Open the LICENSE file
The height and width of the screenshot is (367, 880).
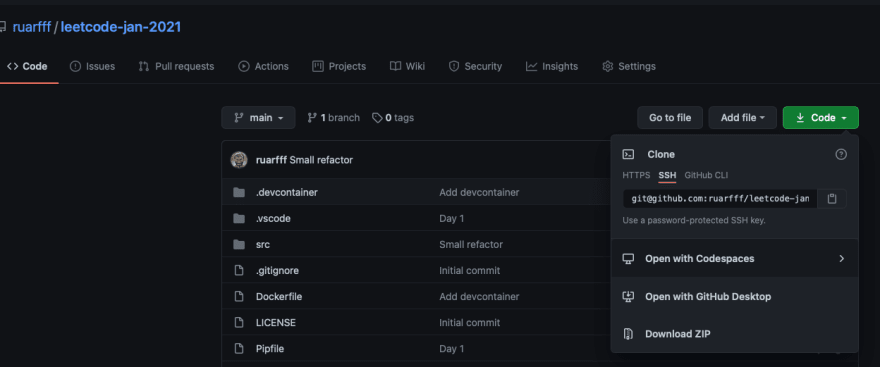[276, 323]
